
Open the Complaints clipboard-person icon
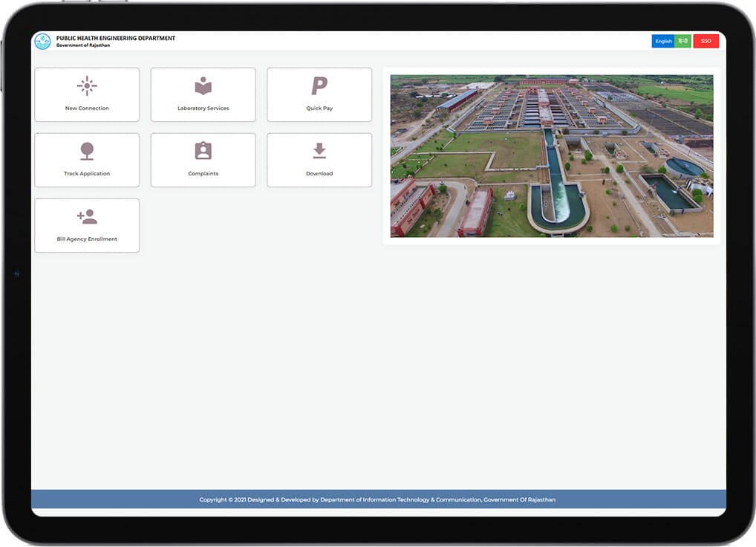(203, 151)
